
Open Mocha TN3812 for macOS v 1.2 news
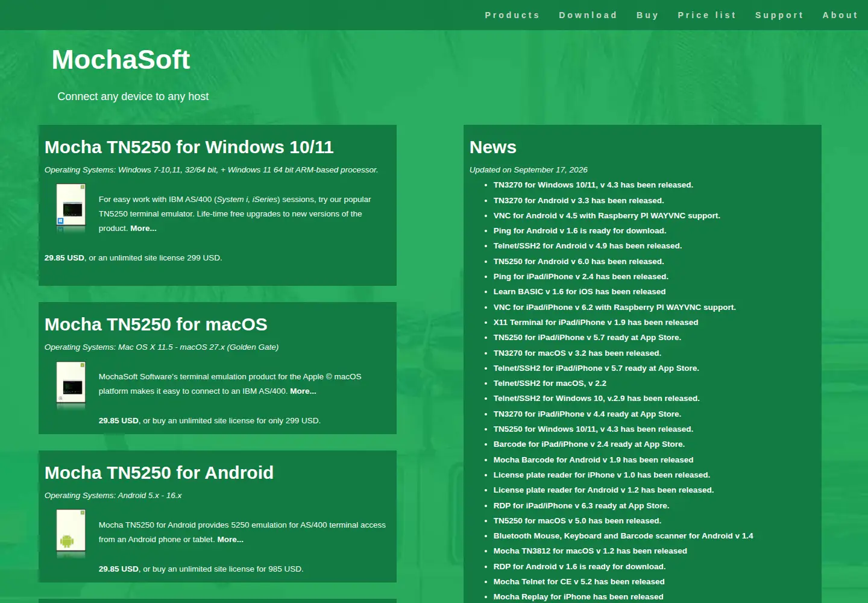click(x=590, y=551)
